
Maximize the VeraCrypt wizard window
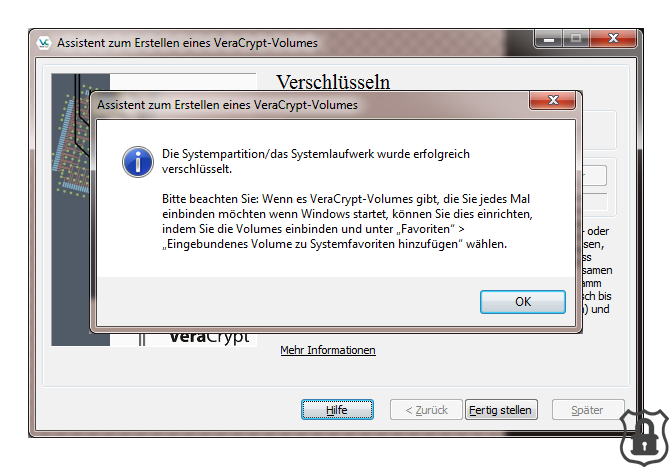(576, 39)
